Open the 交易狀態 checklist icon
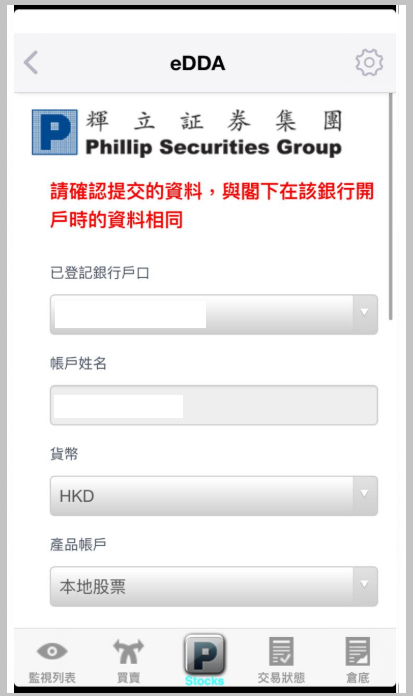The width and height of the screenshot is (413, 696). [x=281, y=651]
